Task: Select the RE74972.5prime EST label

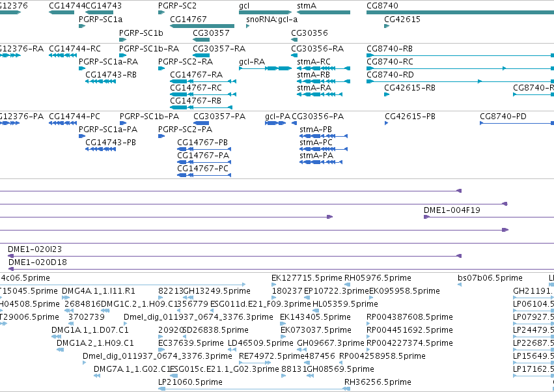Action: (x=271, y=356)
